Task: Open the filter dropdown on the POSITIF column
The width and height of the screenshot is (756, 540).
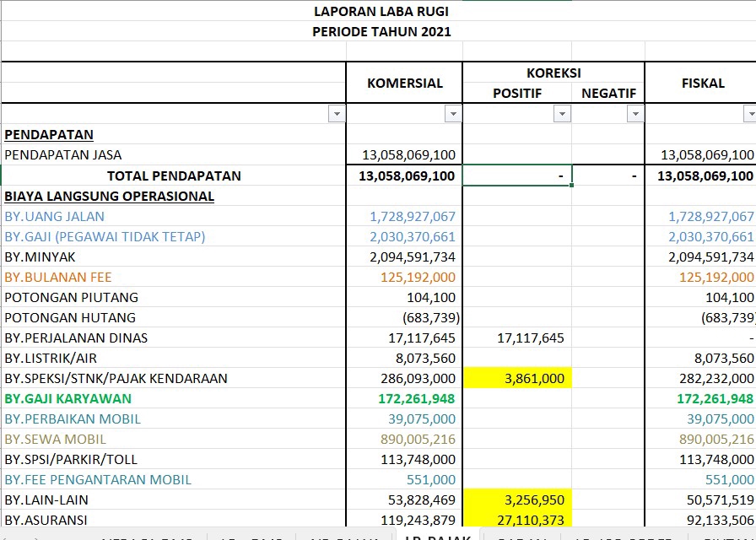Action: [x=562, y=113]
